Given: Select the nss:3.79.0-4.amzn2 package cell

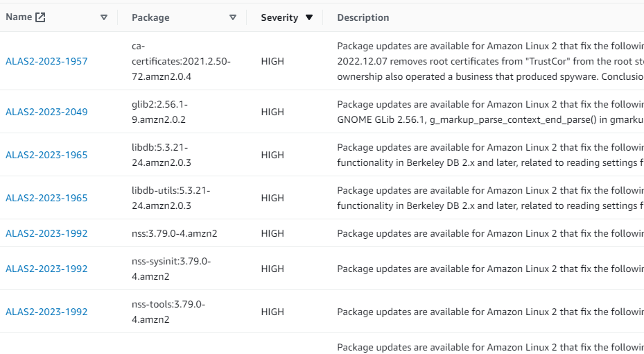Looking at the screenshot, I should [x=174, y=233].
